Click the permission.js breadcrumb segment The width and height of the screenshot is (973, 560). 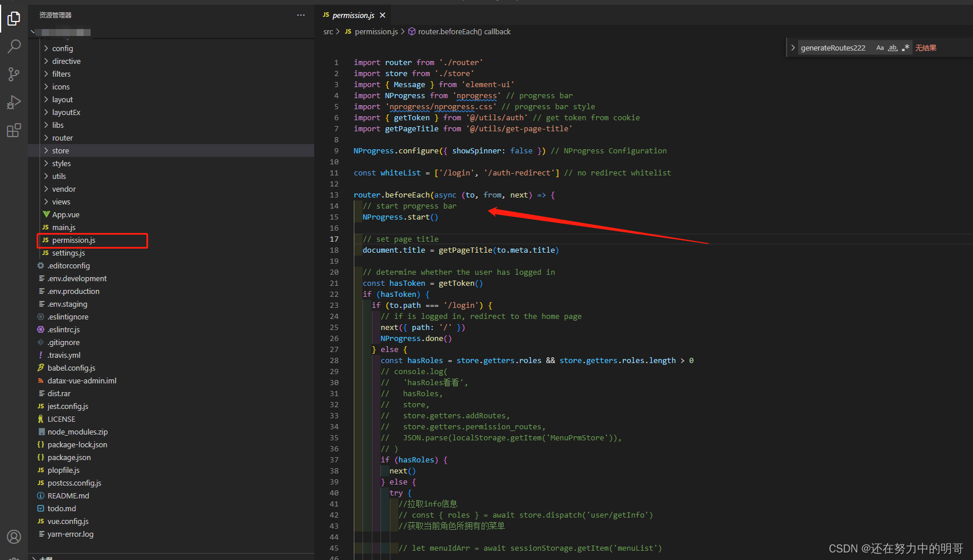coord(372,32)
